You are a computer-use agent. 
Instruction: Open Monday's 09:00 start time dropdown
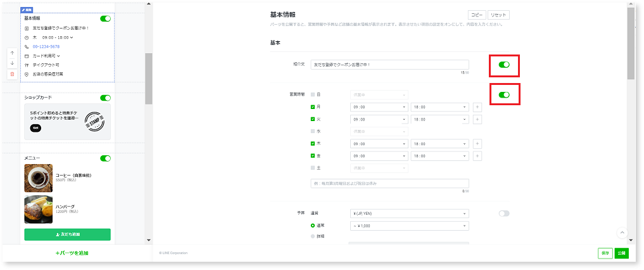(378, 107)
